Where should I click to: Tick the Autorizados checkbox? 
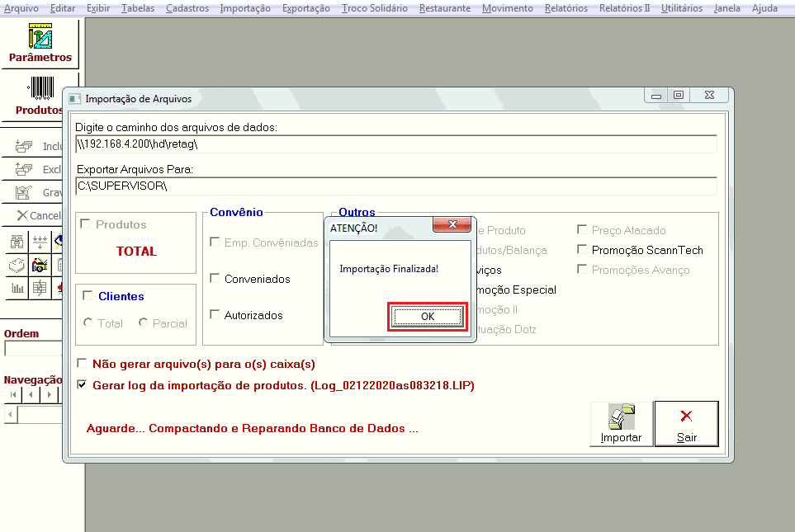[215, 315]
